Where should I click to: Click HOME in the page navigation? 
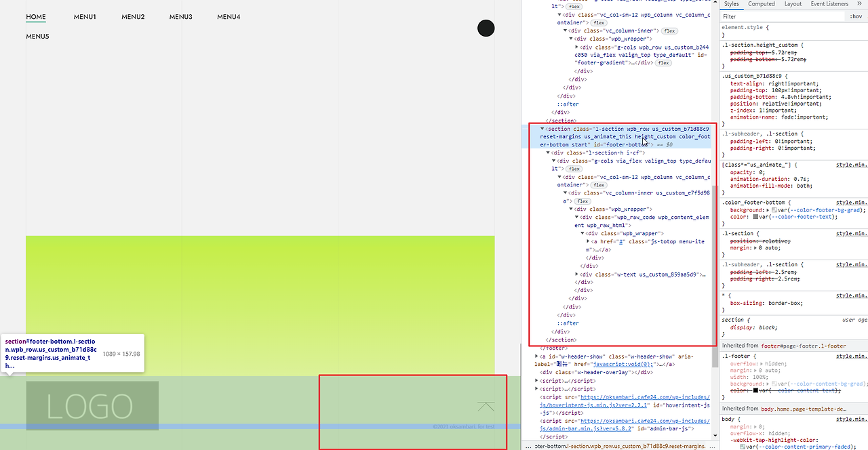click(x=36, y=17)
